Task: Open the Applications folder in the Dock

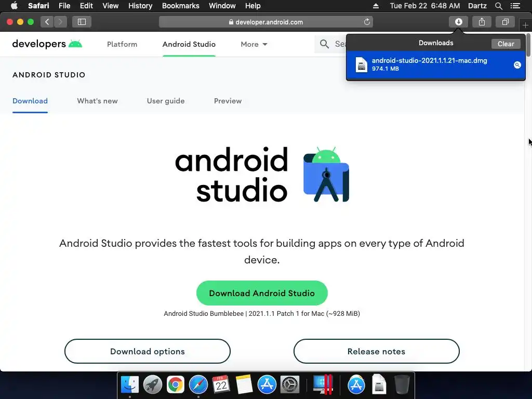Action: [356, 384]
